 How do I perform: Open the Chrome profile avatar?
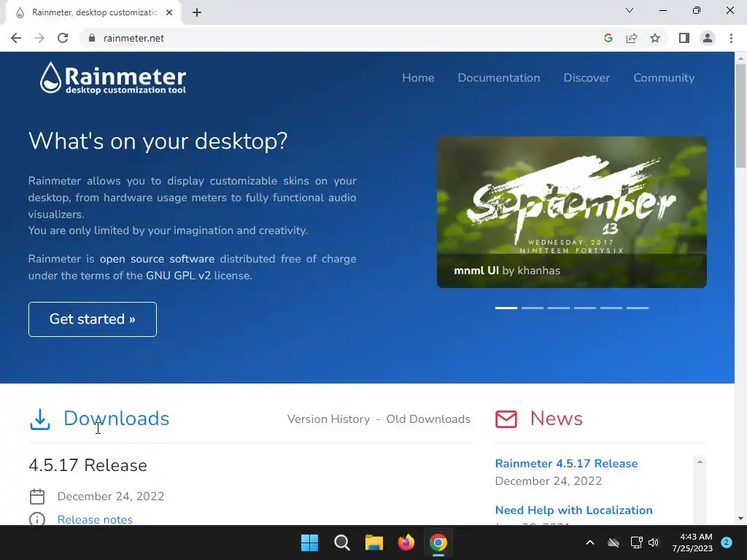(x=708, y=38)
